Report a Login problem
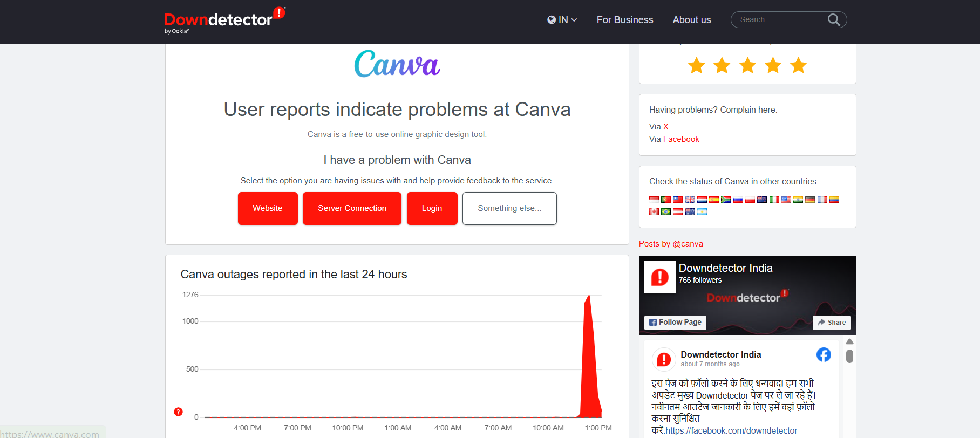The width and height of the screenshot is (980, 438). (432, 208)
